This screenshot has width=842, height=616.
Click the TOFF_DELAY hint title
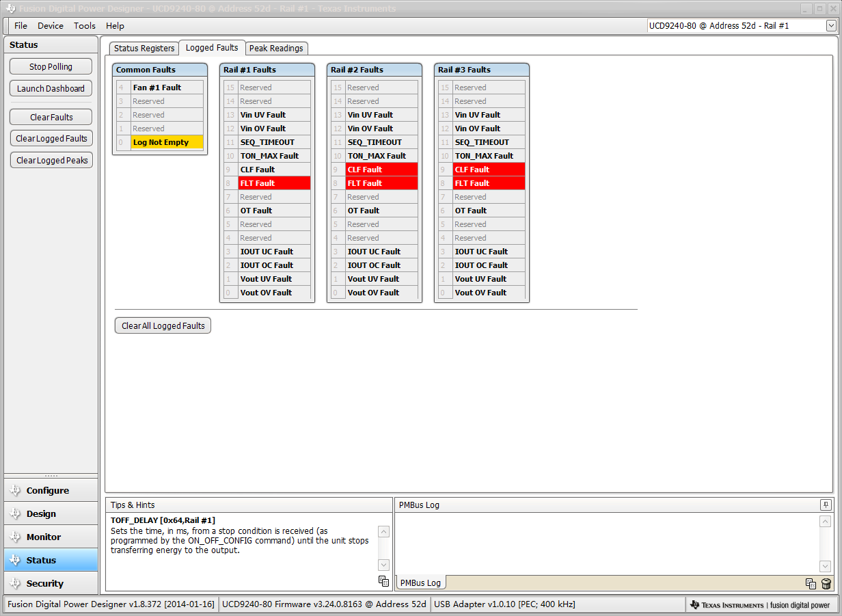tap(163, 520)
